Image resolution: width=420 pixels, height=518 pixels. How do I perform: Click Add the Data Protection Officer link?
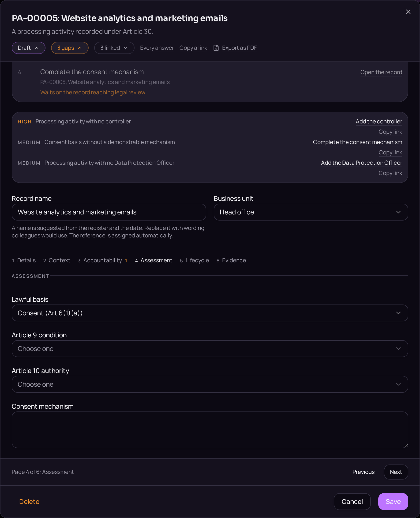coord(361,163)
